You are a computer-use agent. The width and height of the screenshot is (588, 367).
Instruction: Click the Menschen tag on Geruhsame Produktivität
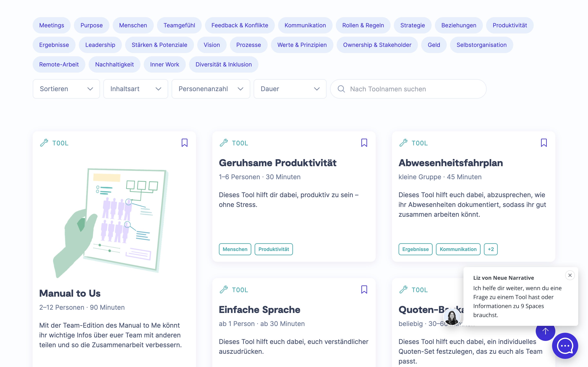235,249
